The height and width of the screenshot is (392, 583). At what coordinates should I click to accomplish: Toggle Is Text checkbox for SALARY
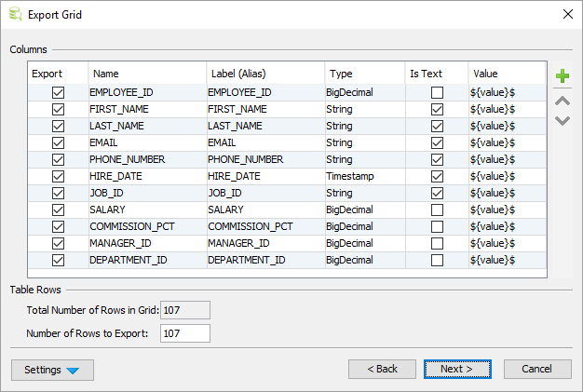[x=437, y=210]
